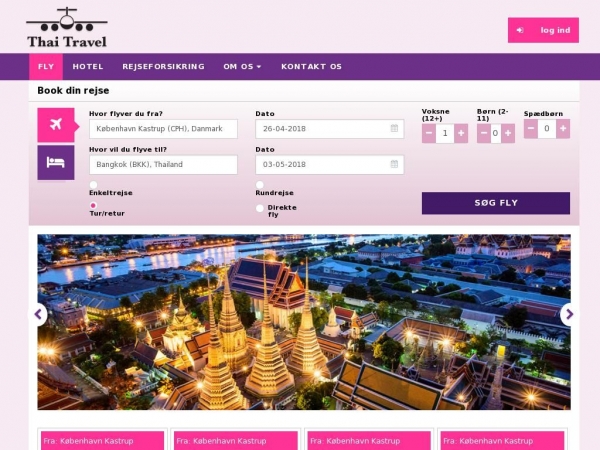Go to Kontakt Os page
This screenshot has width=600, height=450.
click(x=311, y=67)
